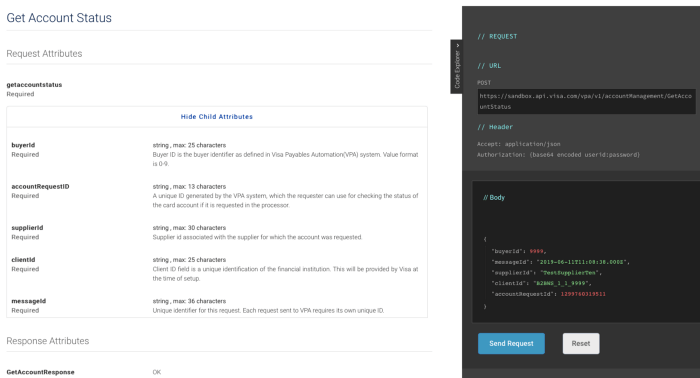
Task: Edit the supplierId value TestSupplierTen
Action: point(570,273)
